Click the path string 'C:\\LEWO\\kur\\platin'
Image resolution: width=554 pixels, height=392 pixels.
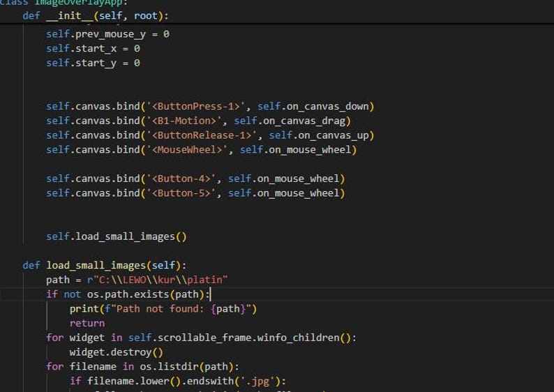point(160,280)
